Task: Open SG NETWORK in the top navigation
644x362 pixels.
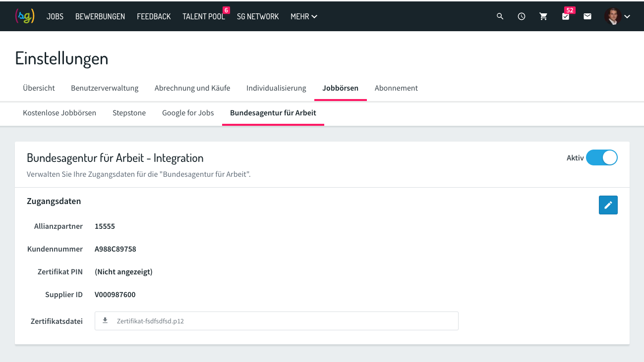Action: [258, 16]
